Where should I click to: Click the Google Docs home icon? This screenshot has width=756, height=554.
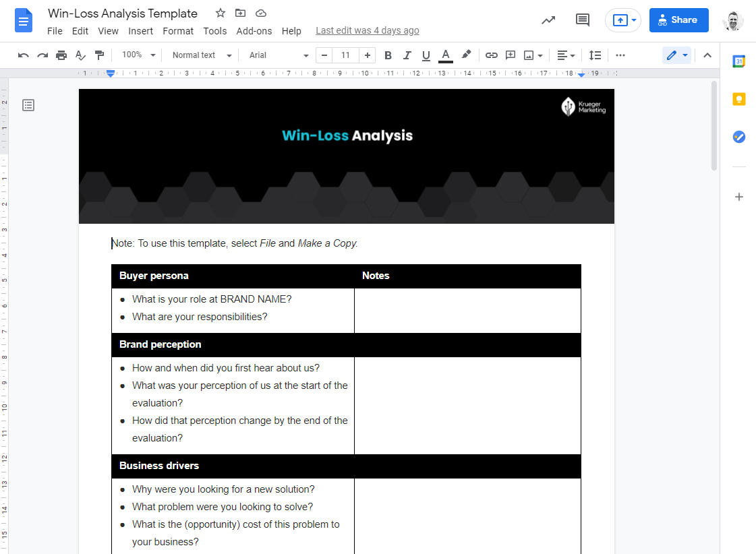point(23,20)
